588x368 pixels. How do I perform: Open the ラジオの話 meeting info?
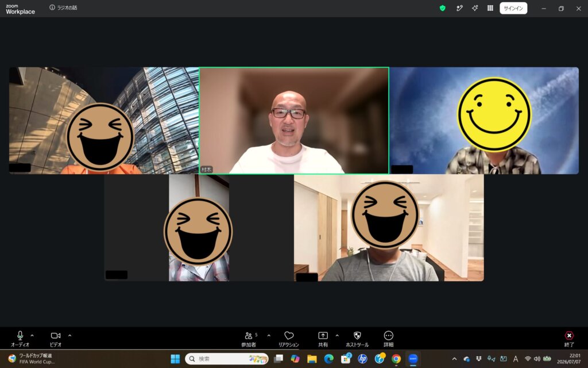pyautogui.click(x=63, y=7)
